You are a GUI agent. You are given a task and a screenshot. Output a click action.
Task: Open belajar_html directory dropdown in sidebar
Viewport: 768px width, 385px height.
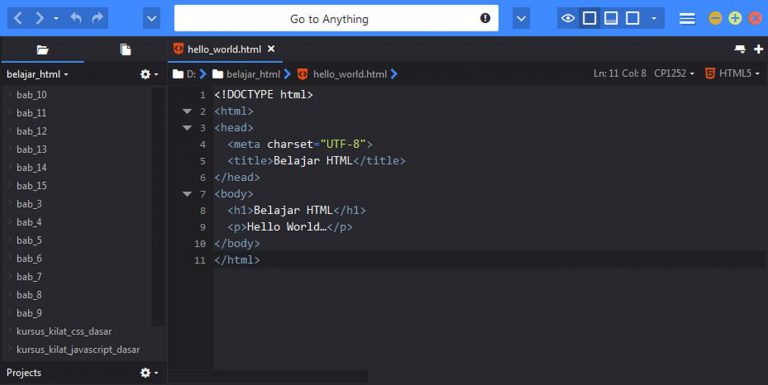(x=37, y=74)
